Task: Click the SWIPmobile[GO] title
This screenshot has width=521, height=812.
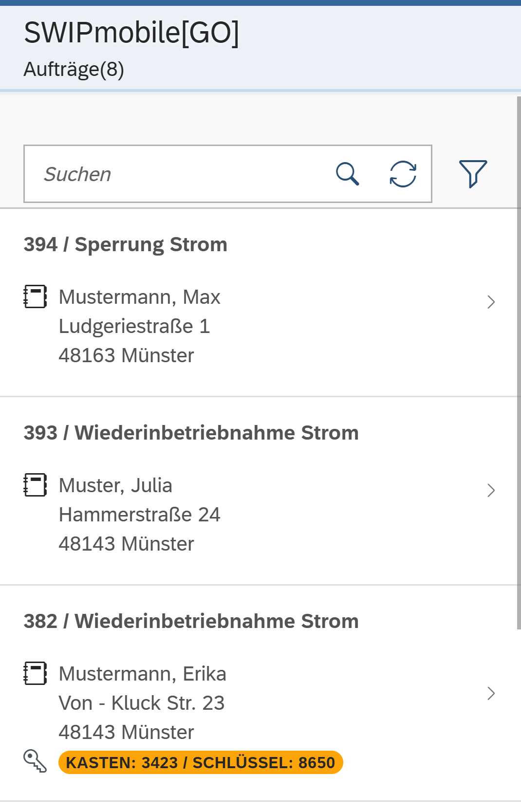Action: point(131,33)
